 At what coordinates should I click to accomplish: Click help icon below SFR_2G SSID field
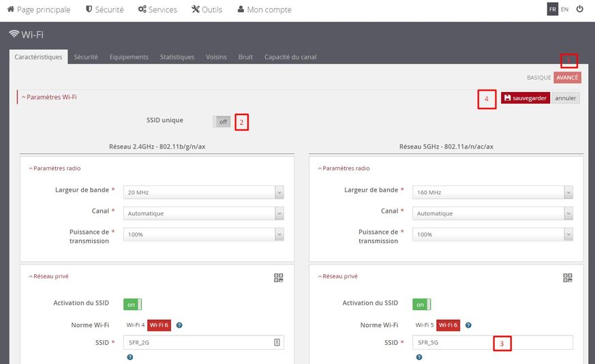[129, 357]
